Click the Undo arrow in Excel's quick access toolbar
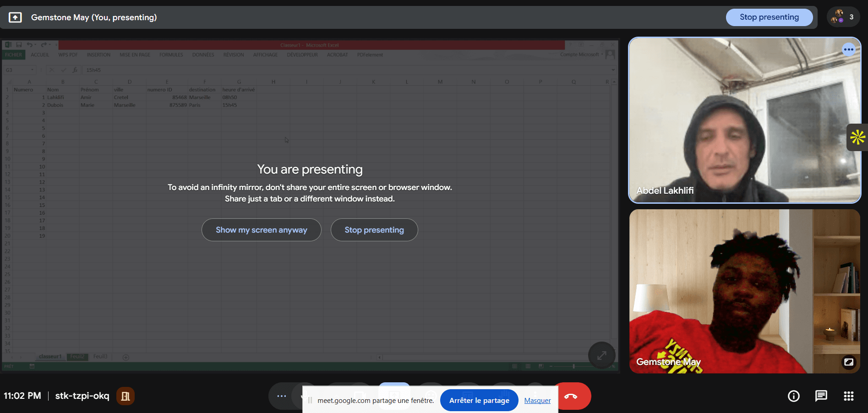868x413 pixels. pos(30,45)
